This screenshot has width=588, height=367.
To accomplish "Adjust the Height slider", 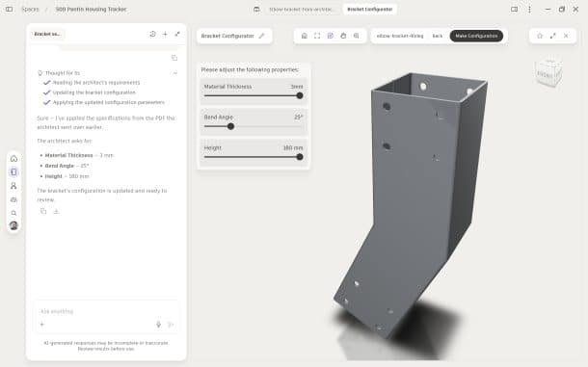I will 254,157.
